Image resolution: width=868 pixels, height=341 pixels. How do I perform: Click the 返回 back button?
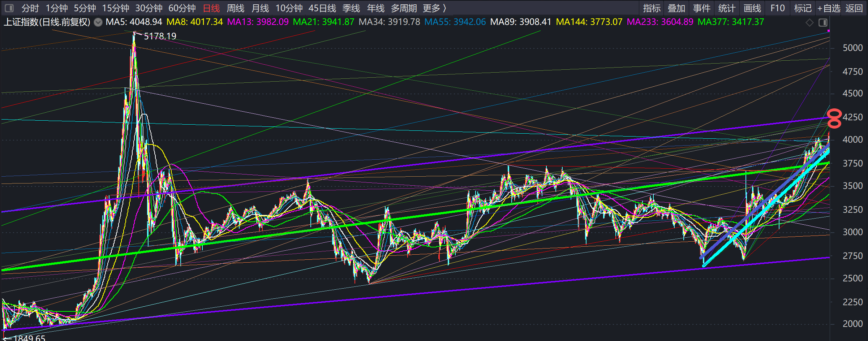(x=854, y=8)
